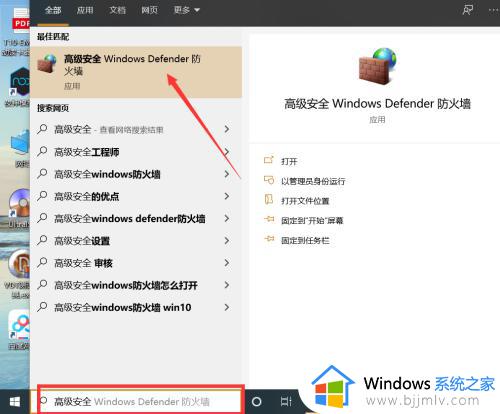
Task: Expand chevron for 高级安全windows防火墙 win10 row
Action: pos(227,307)
